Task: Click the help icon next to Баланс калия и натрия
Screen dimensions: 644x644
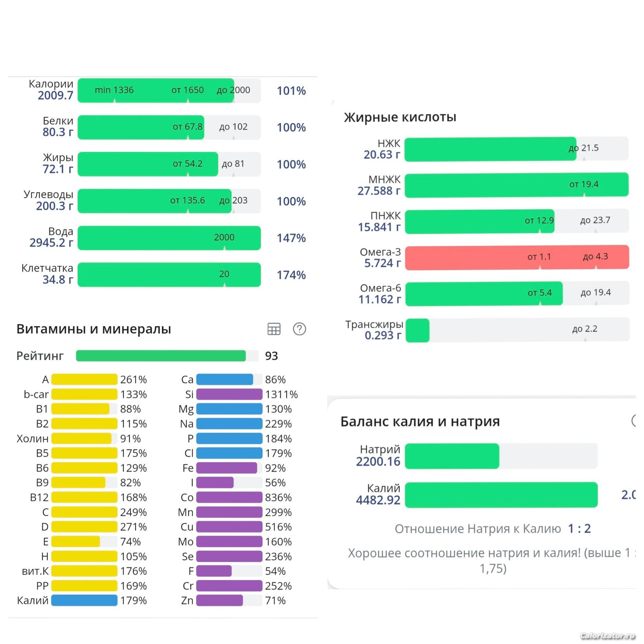Action: click(633, 421)
